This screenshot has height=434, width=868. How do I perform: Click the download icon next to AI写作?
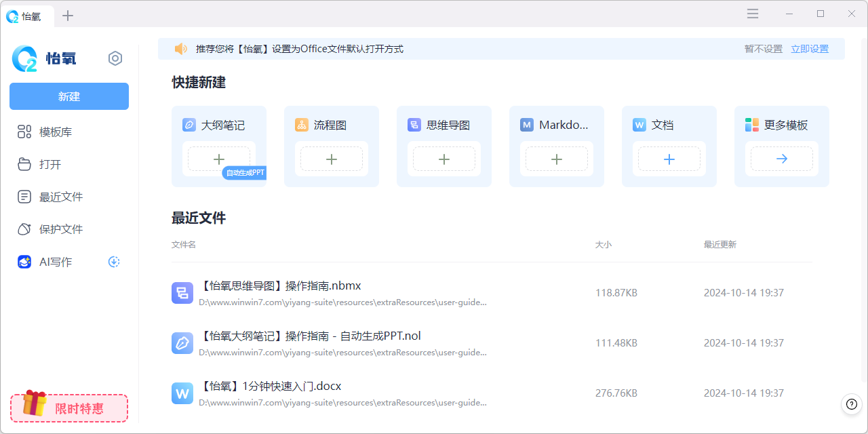(114, 262)
